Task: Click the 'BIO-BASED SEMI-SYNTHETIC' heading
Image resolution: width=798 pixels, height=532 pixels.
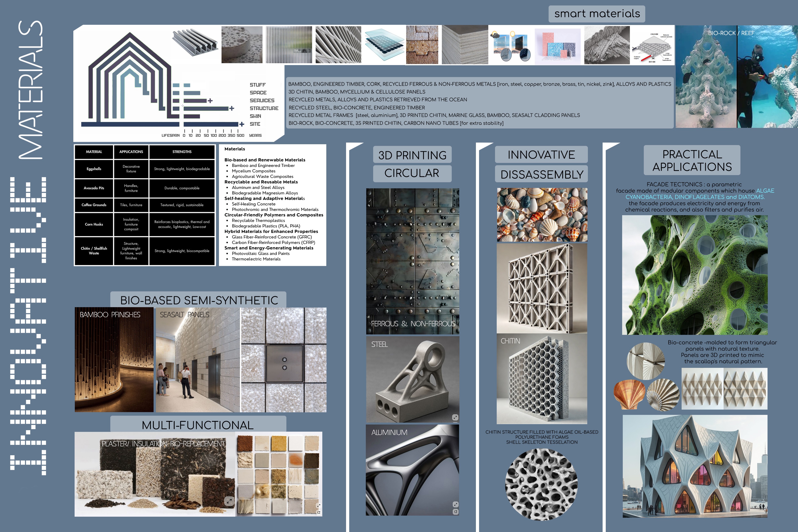Action: tap(199, 300)
